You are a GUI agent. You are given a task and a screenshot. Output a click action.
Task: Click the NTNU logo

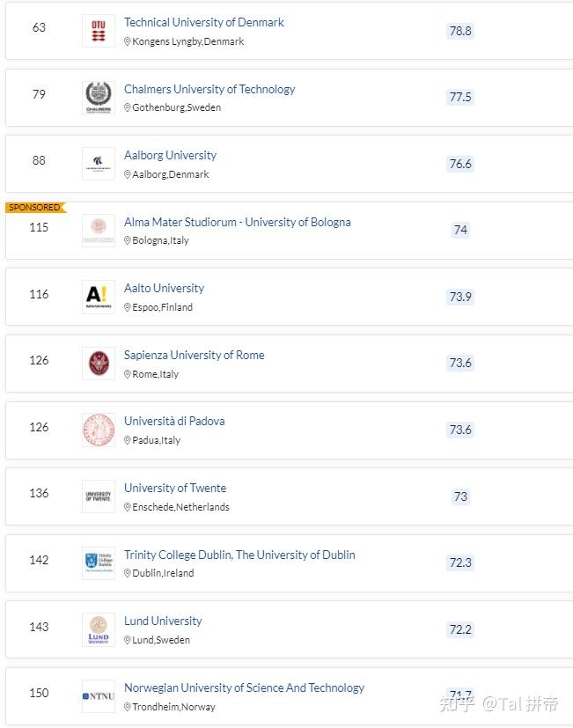99,695
